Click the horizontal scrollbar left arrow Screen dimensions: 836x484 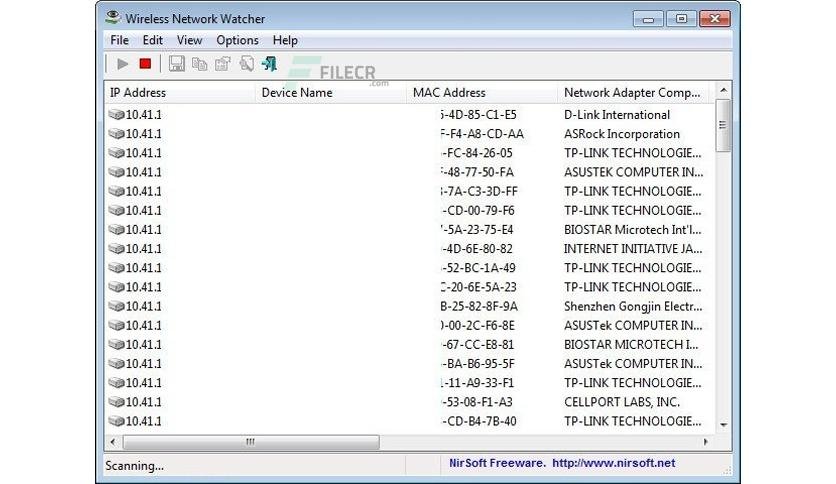[112, 442]
